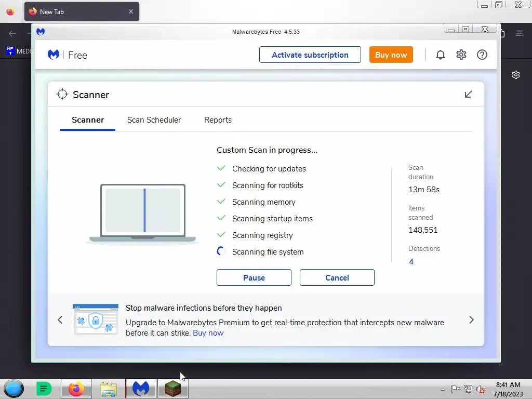Open Minecraft grass block taskbar icon
This screenshot has height=399, width=532.
(173, 389)
